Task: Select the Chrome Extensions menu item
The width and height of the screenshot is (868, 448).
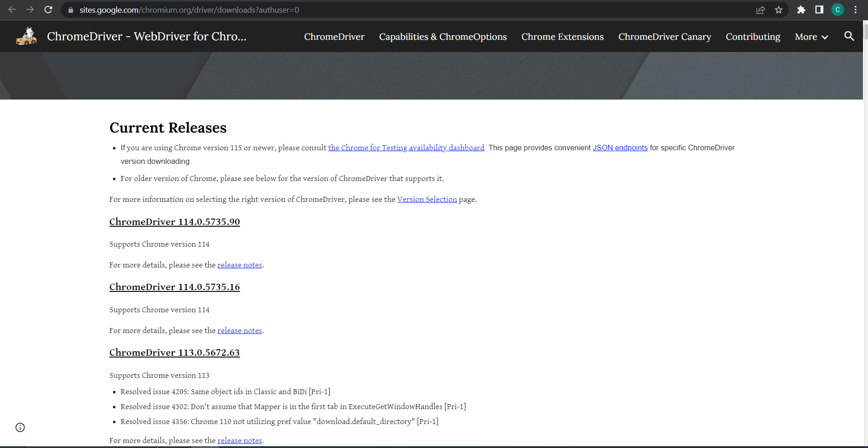Action: [x=562, y=37]
